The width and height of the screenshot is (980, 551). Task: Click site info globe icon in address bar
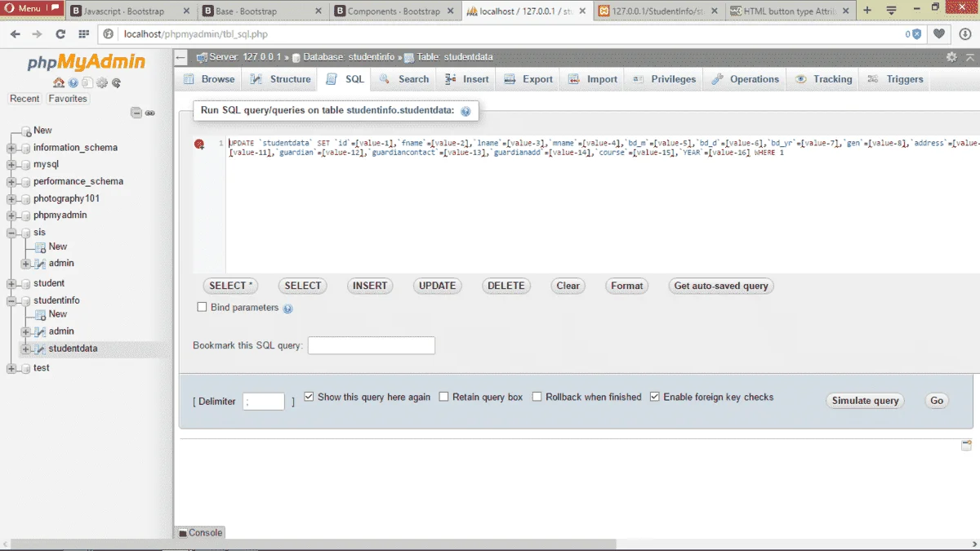point(109,34)
